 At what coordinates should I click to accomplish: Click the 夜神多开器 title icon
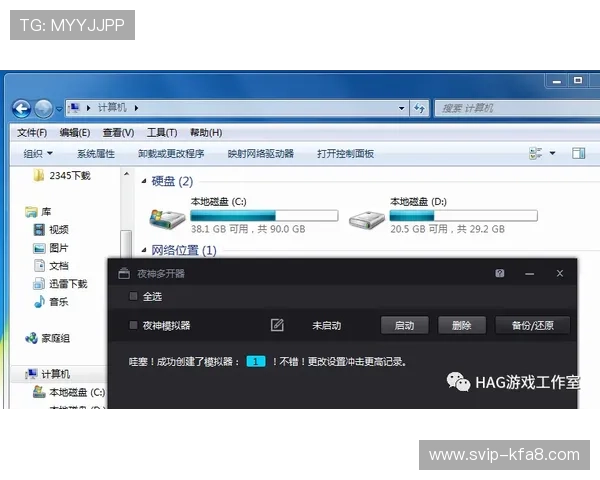pos(124,273)
